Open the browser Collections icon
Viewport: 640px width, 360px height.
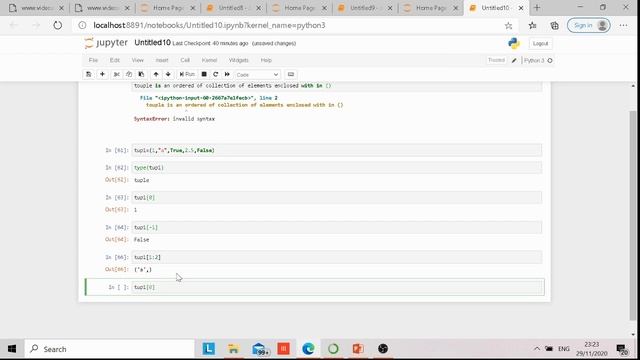click(x=554, y=26)
